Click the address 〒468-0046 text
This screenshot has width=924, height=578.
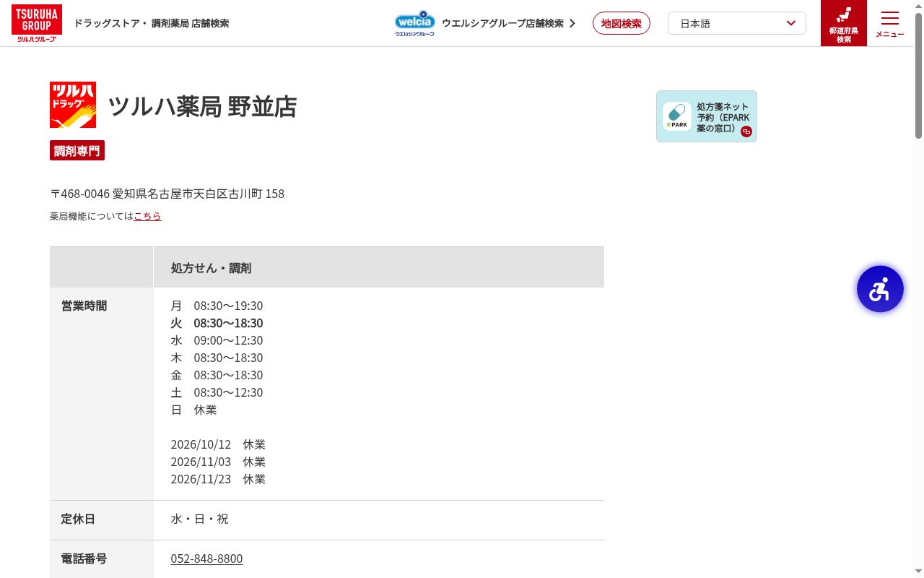pyautogui.click(x=167, y=194)
